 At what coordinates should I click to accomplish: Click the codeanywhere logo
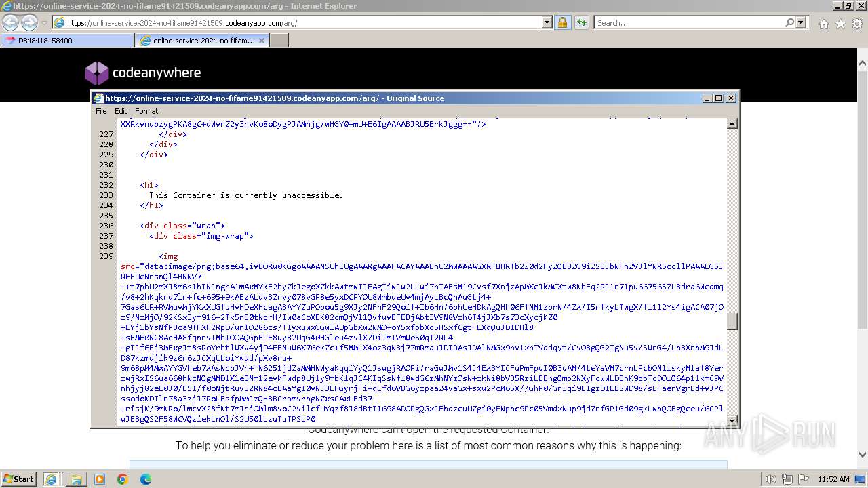click(143, 73)
